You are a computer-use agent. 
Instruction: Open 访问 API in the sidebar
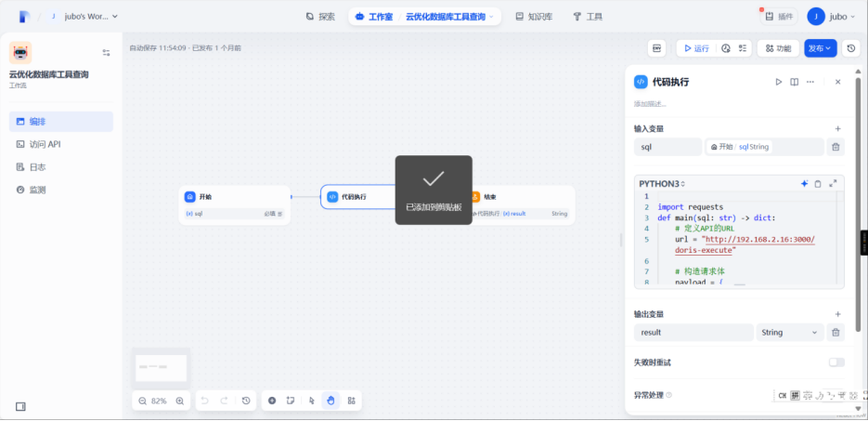click(45, 144)
